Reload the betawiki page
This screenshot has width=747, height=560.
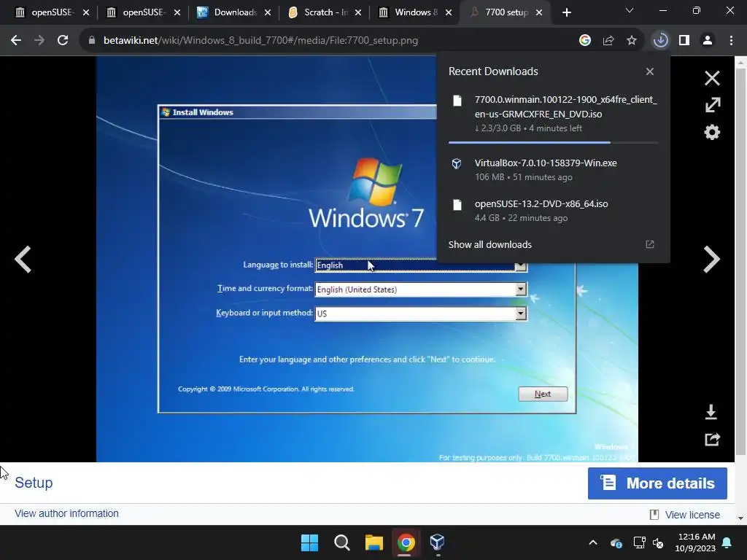pyautogui.click(x=63, y=41)
